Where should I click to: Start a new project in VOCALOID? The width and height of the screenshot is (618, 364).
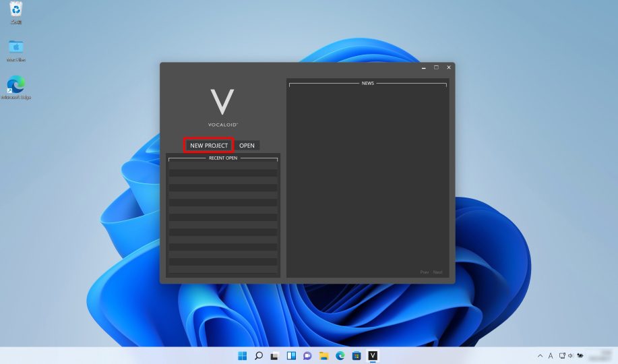coord(209,145)
